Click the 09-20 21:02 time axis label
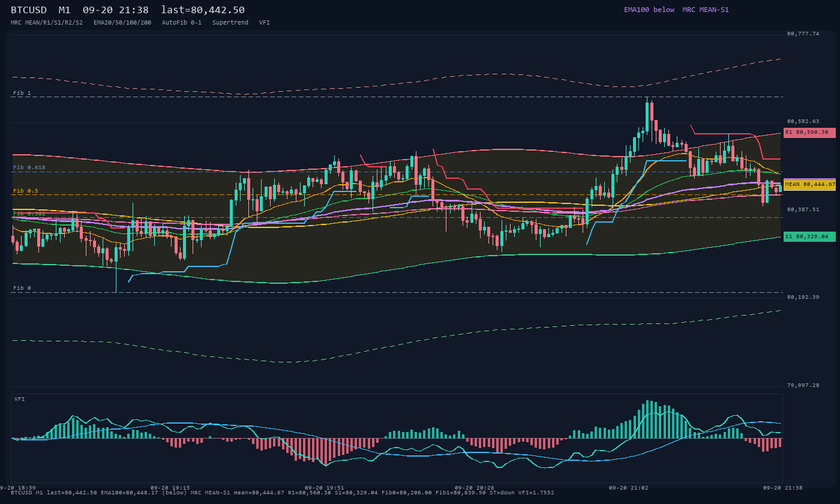 click(628, 488)
